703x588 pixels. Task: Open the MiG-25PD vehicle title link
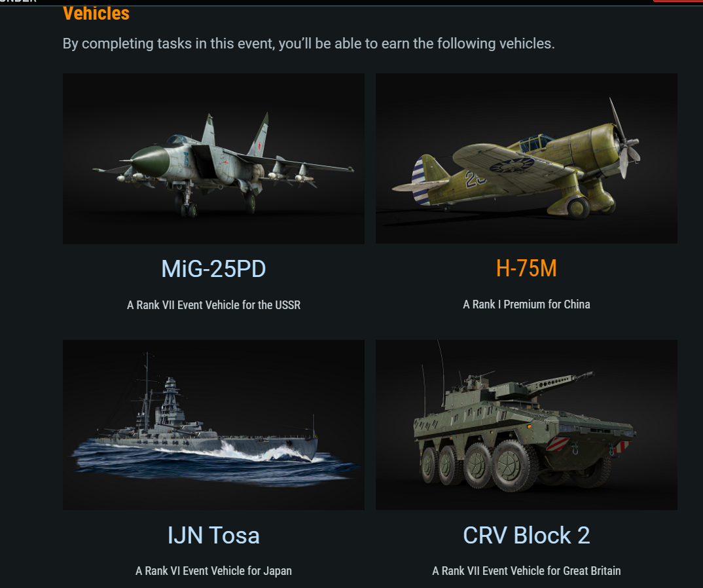[213, 268]
